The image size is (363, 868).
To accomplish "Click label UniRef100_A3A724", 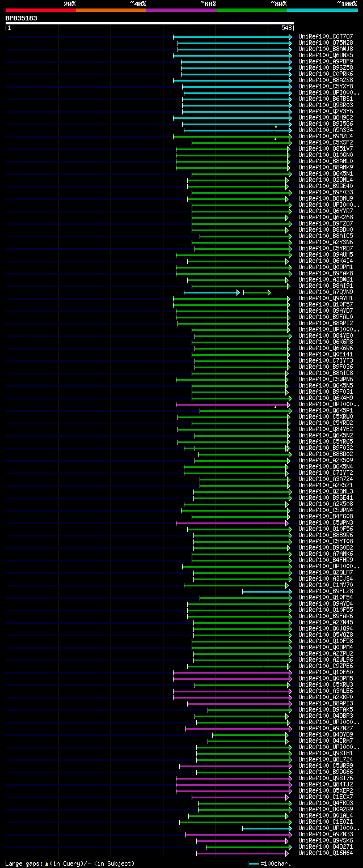I will click(326, 479).
